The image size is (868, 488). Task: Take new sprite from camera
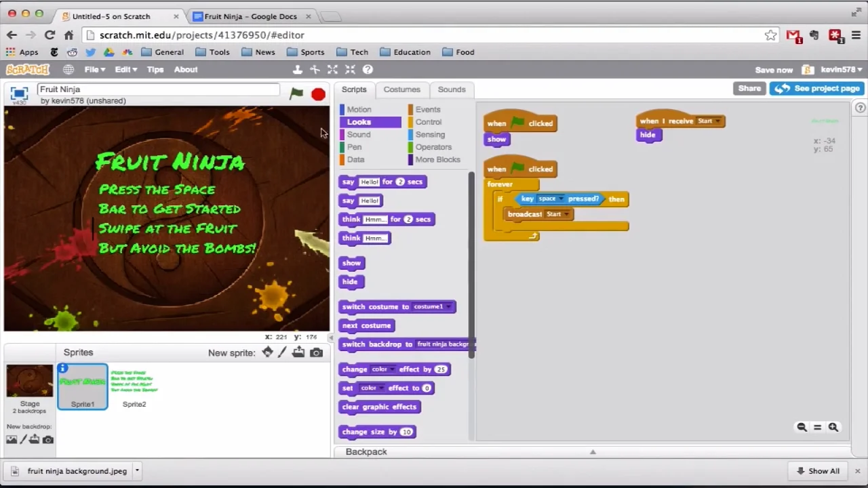(x=316, y=352)
